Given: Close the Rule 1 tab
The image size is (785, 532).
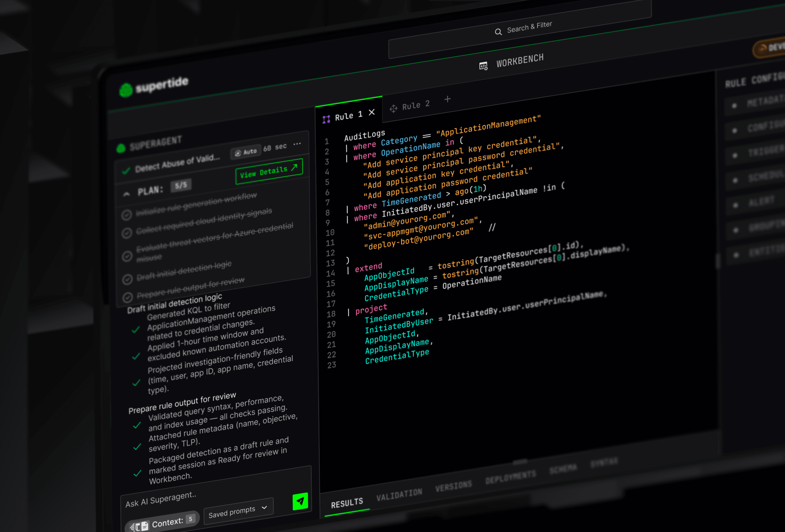Looking at the screenshot, I should pyautogui.click(x=372, y=113).
